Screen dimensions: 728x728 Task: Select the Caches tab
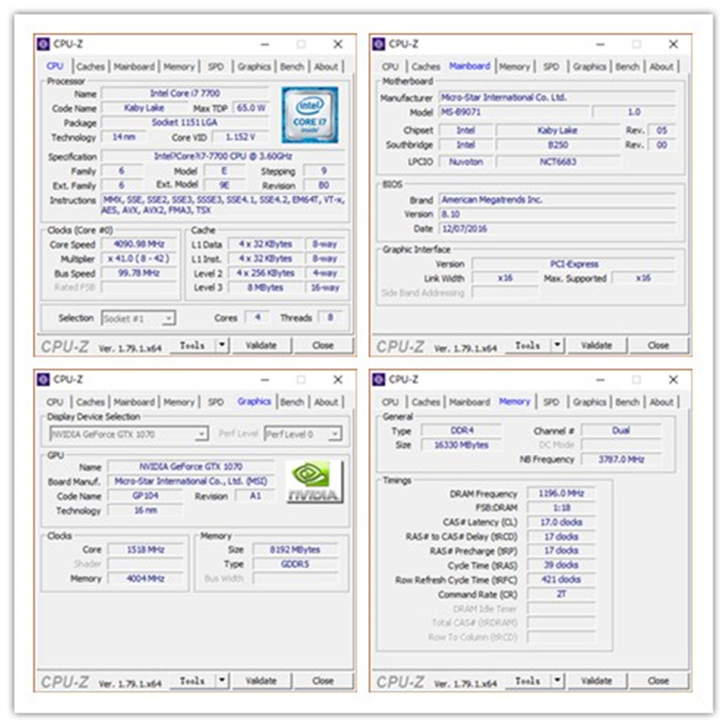click(90, 66)
